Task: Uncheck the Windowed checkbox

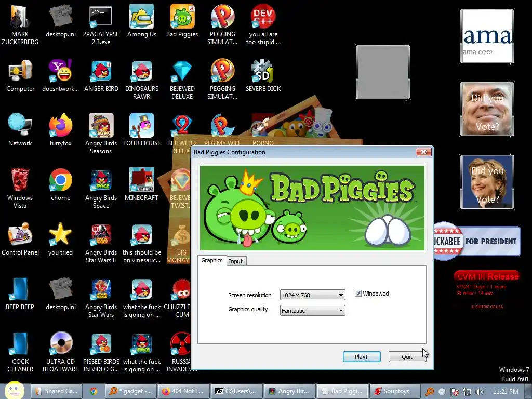Action: 358,293
